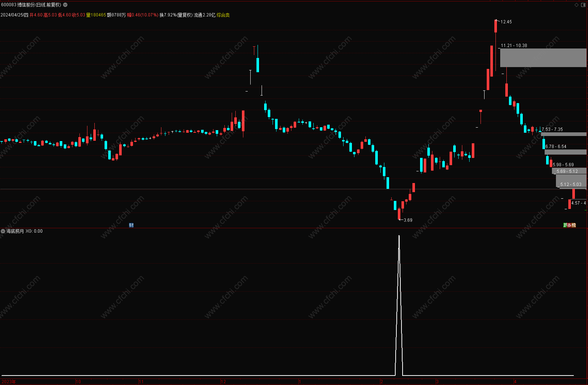This screenshot has height=385, width=588.
Task: Click the blue 财 financial marker icon
Action: (131, 225)
